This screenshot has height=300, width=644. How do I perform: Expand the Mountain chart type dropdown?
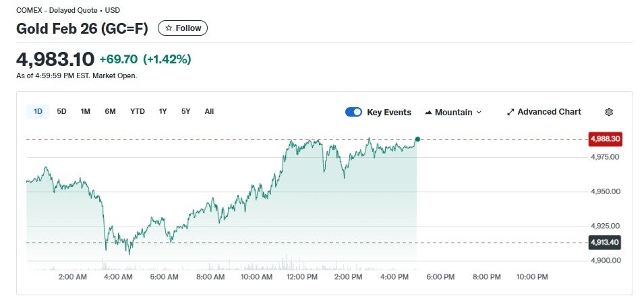click(479, 112)
